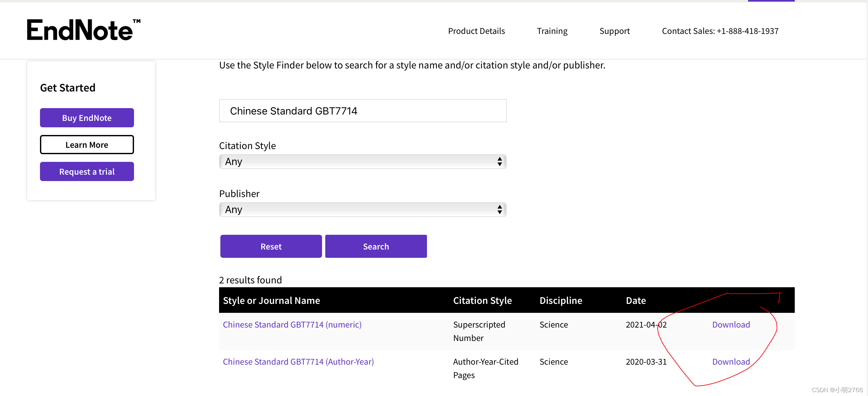Download the numeric GBT7714 style

point(730,325)
